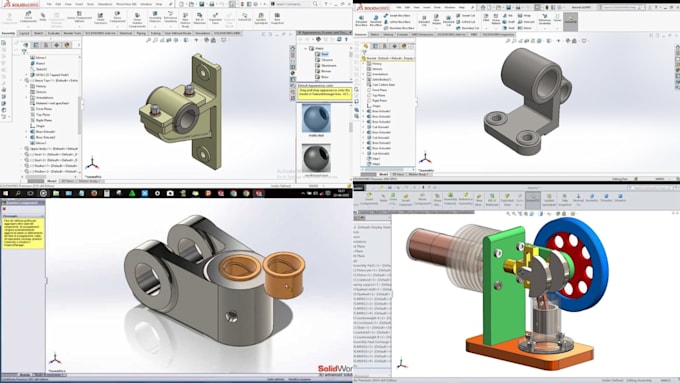Image resolution: width=680 pixels, height=383 pixels.
Task: Select Extruded Cut in bracket part window
Action: pos(424,20)
